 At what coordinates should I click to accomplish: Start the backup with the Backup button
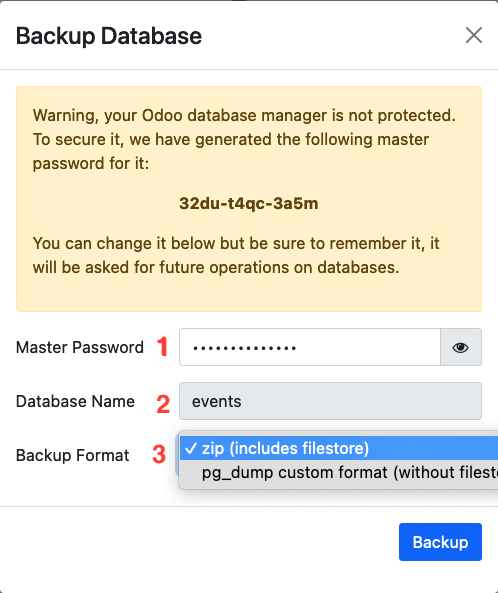pos(440,542)
